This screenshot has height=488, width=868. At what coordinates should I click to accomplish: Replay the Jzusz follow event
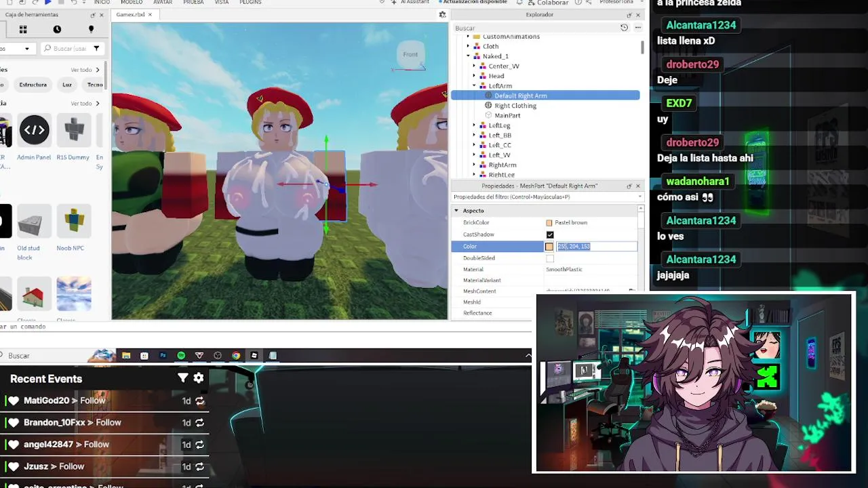199,466
